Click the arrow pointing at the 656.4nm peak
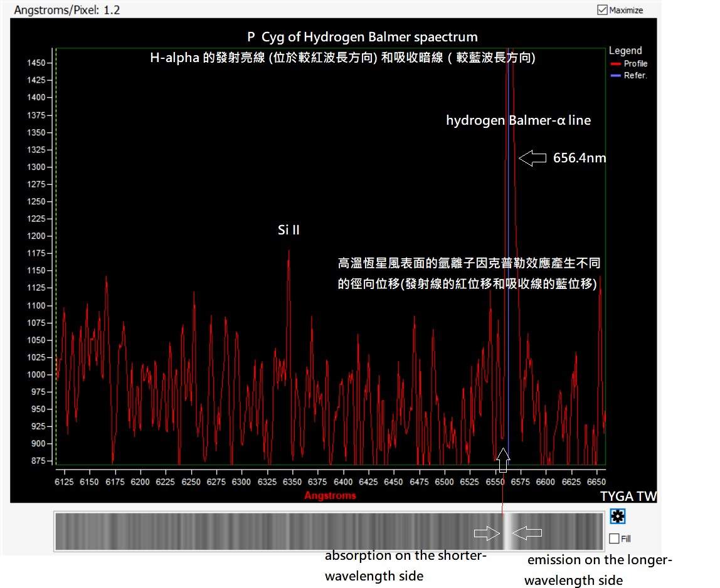Viewport: 720px width, 588px height. pos(533,159)
